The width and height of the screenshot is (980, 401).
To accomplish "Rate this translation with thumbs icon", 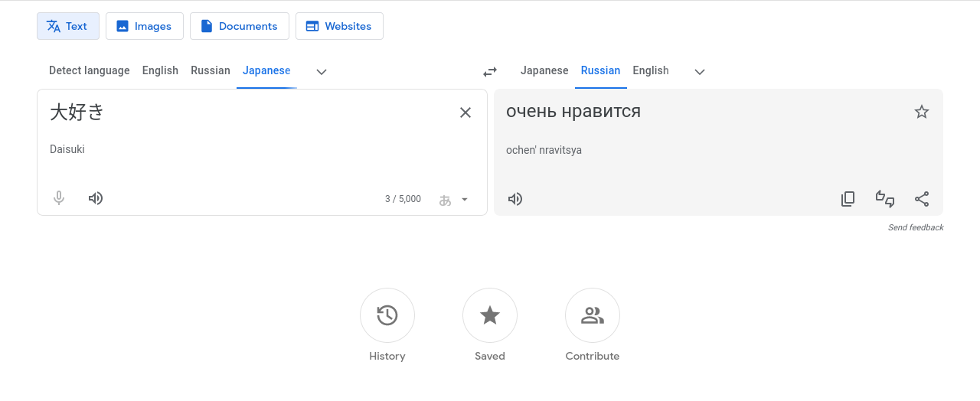I will click(885, 199).
